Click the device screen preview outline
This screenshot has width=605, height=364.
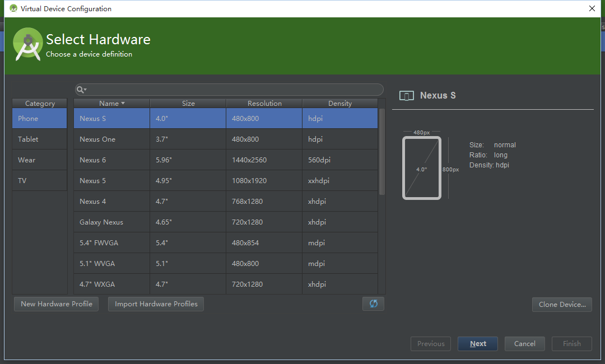click(421, 168)
